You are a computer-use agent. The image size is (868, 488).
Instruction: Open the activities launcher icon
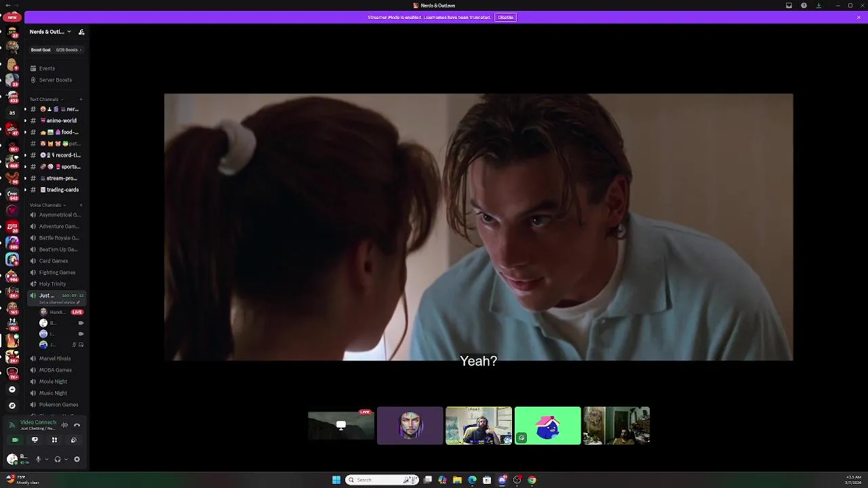point(54,440)
